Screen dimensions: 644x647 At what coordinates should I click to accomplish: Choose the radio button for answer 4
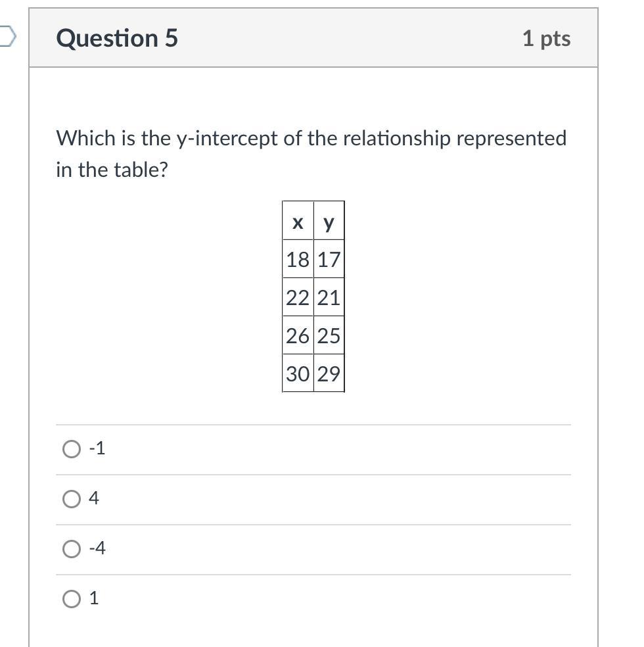(x=71, y=499)
